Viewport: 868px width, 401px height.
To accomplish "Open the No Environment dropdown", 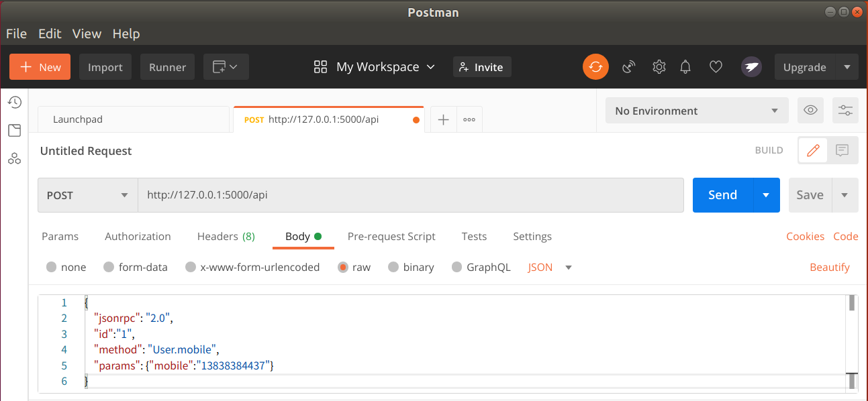I will coord(697,111).
